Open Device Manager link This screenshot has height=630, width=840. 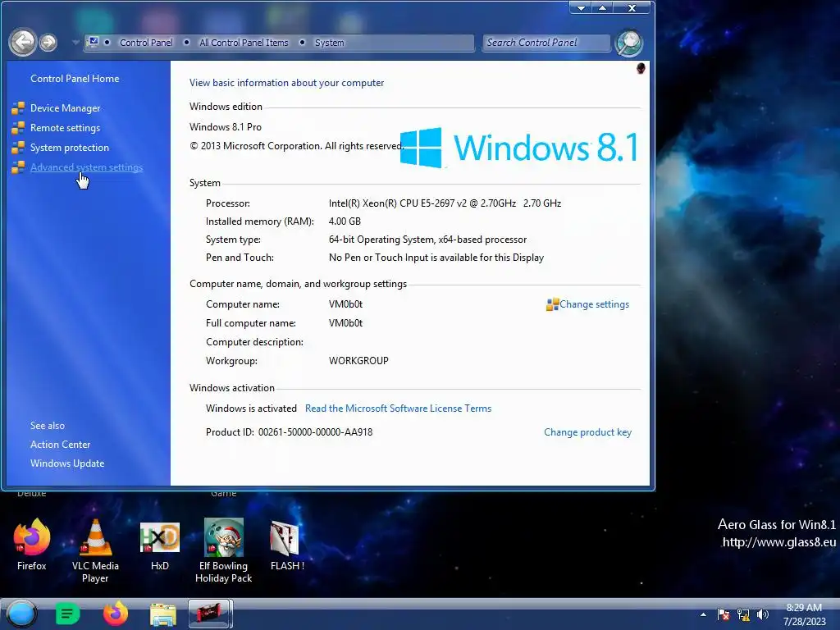65,108
